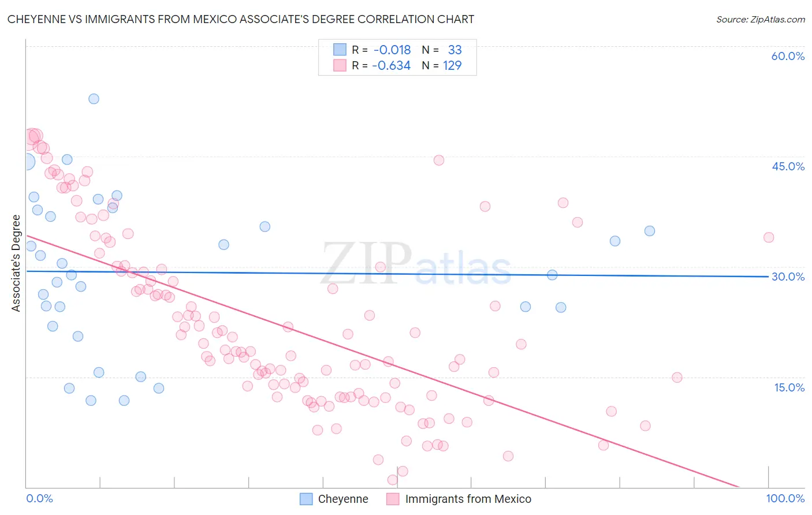Click the 15.0% y-axis label
Screen dimensions: 812x515
pyautogui.click(x=789, y=387)
